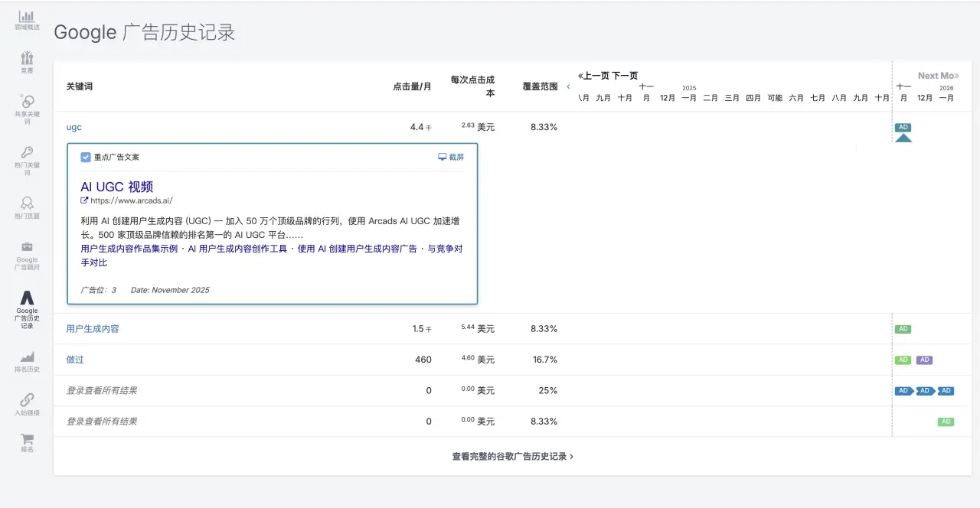The image size is (980, 508).
Task: Click the 用户生成内容作品集示例 sitelink
Action: 129,249
